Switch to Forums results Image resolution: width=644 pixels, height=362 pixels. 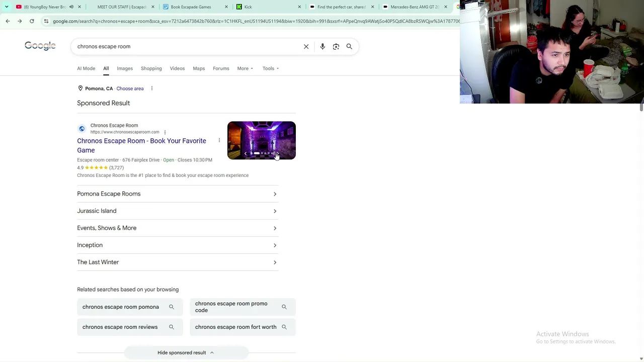pos(221,68)
